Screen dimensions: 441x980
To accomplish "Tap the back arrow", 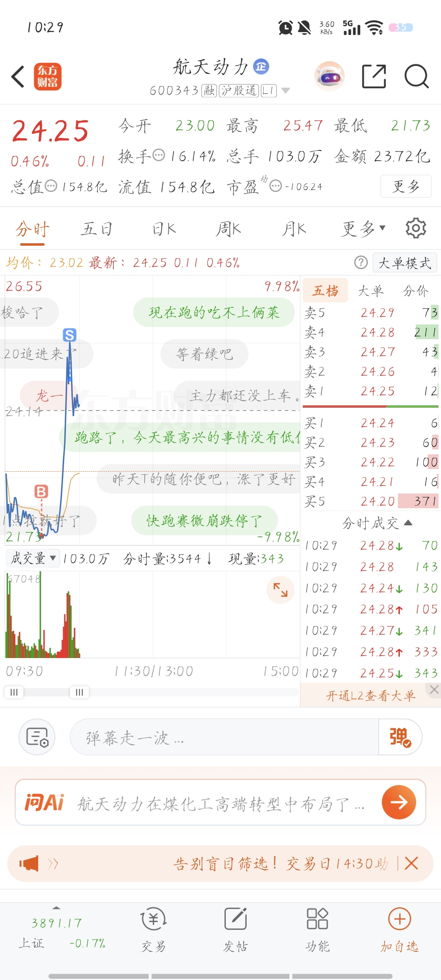I will [18, 76].
